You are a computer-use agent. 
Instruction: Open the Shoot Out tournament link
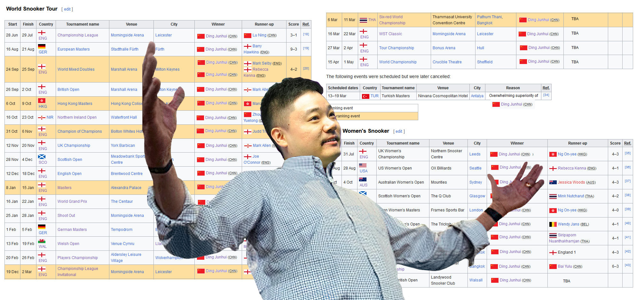point(66,216)
